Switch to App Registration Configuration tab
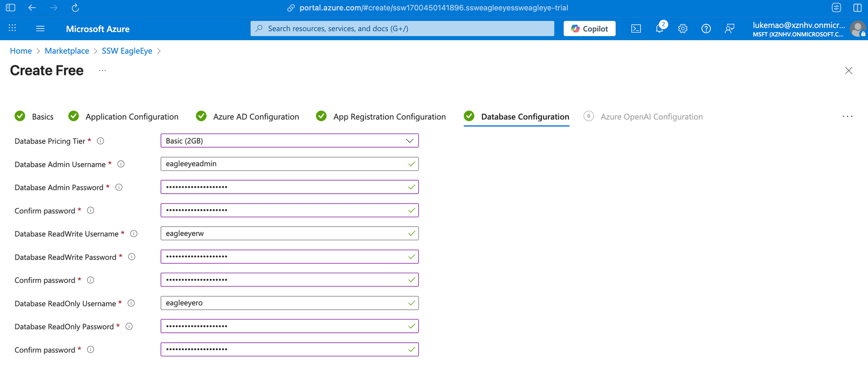The height and width of the screenshot is (368, 868). 381,116
